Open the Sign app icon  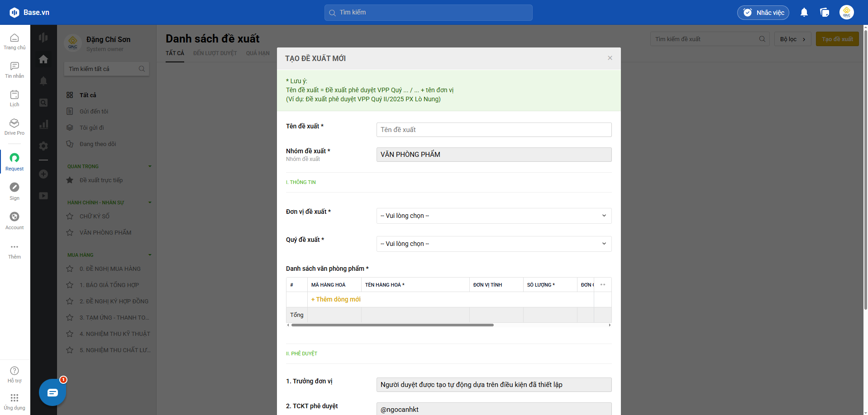[x=14, y=191]
